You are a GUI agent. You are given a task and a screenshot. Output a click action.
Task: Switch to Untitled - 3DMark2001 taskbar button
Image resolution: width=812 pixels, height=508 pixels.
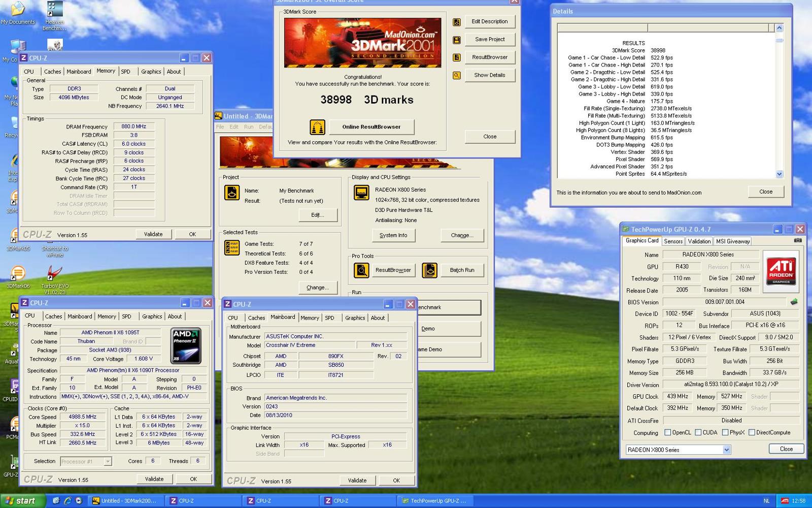click(127, 501)
